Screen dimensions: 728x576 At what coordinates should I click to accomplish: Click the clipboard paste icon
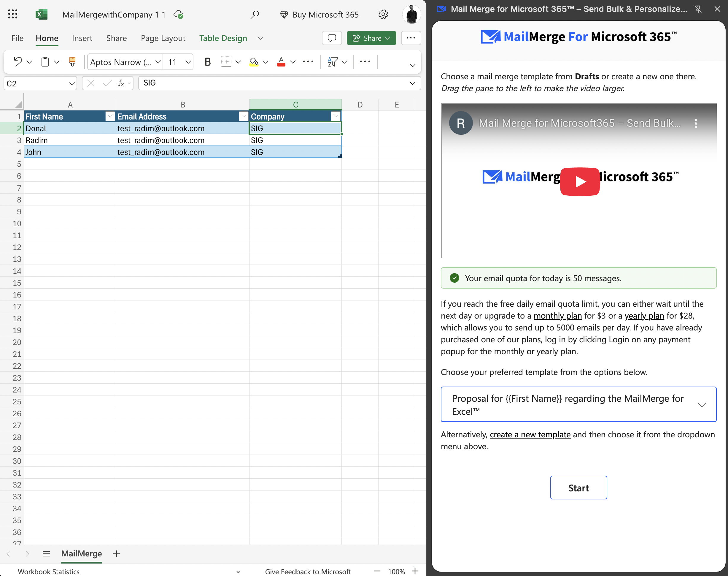[x=45, y=62]
